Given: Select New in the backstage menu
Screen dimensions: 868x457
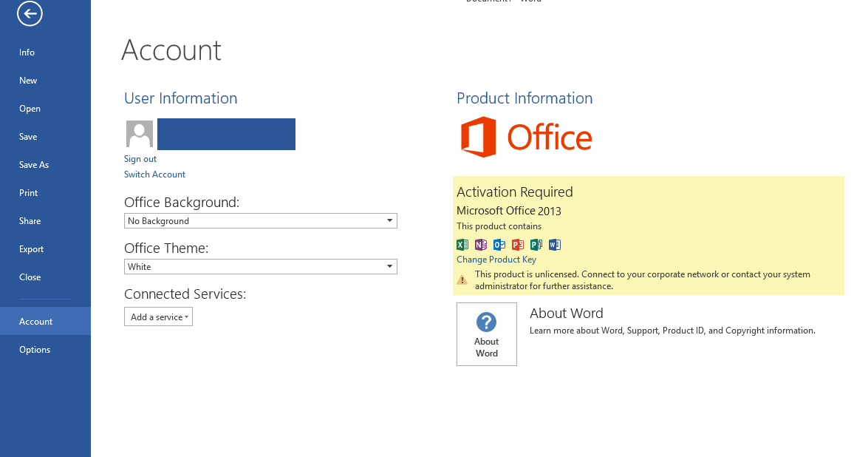Looking at the screenshot, I should click(x=45, y=81).
